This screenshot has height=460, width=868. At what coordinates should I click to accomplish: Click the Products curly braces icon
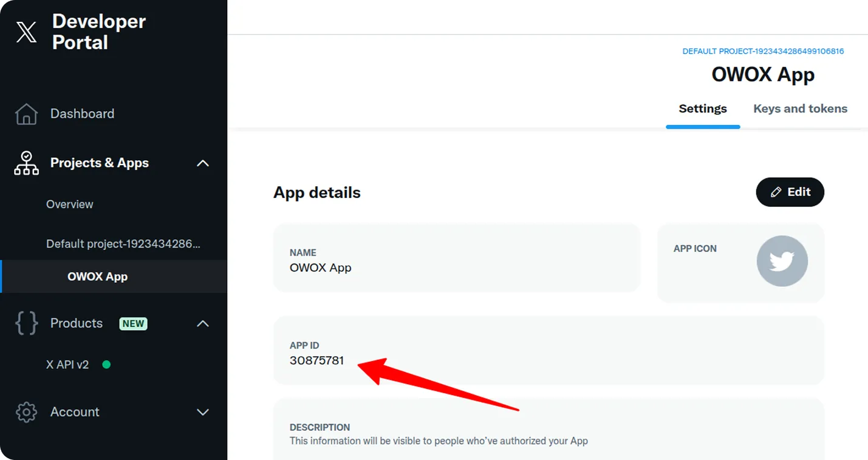pos(26,323)
